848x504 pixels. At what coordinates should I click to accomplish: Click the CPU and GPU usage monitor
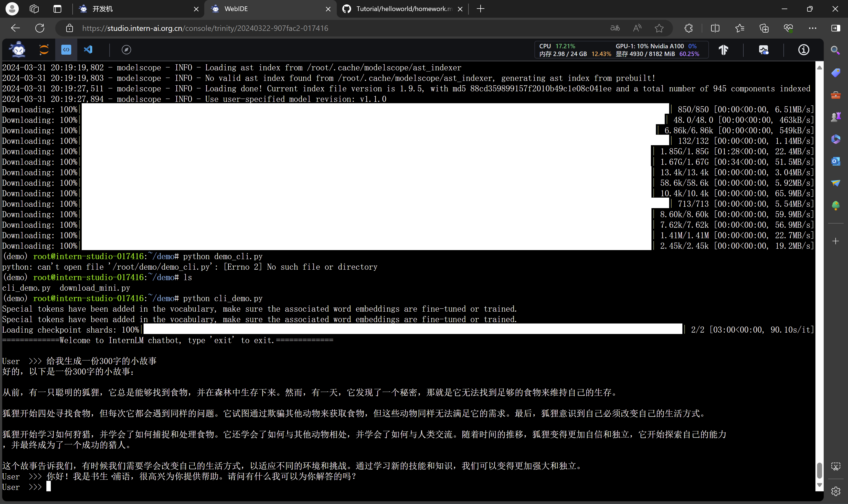click(621, 50)
